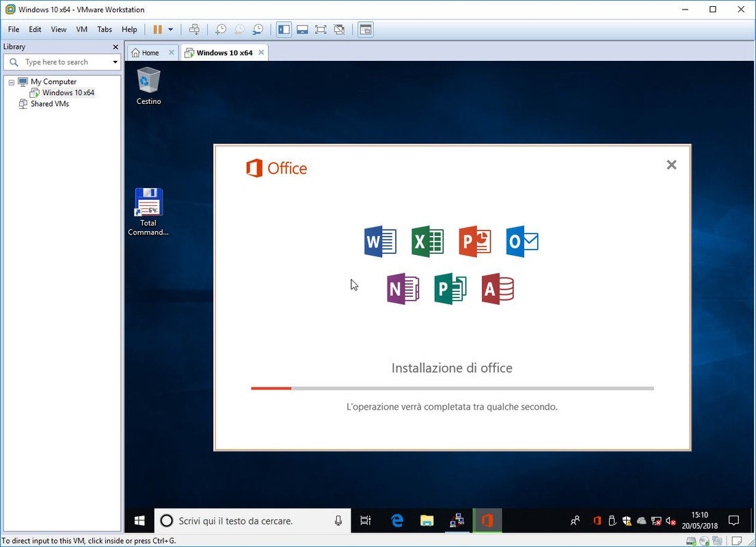Open File Explorer from the taskbar

(x=427, y=520)
